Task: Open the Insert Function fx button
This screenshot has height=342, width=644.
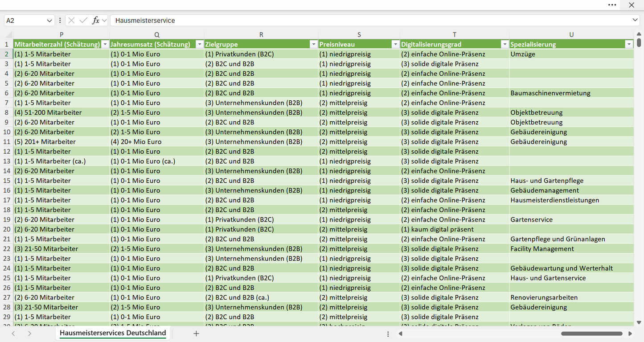Action: point(95,21)
